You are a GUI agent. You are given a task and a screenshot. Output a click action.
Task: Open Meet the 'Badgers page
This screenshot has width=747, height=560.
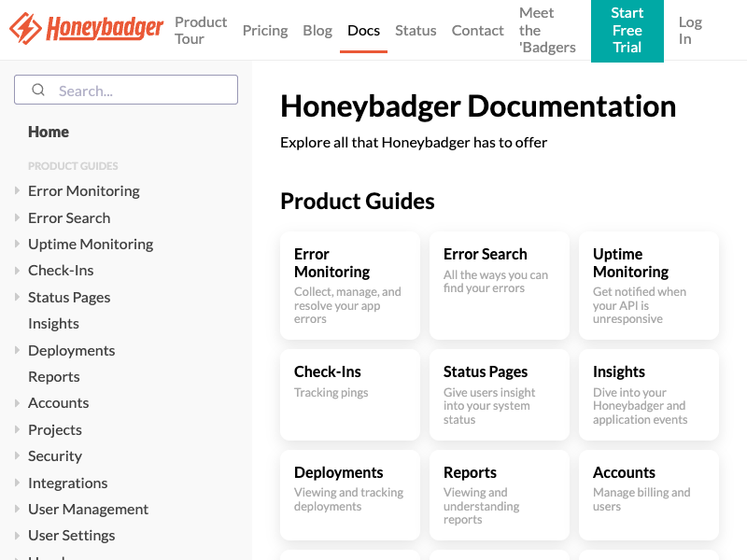click(x=547, y=30)
